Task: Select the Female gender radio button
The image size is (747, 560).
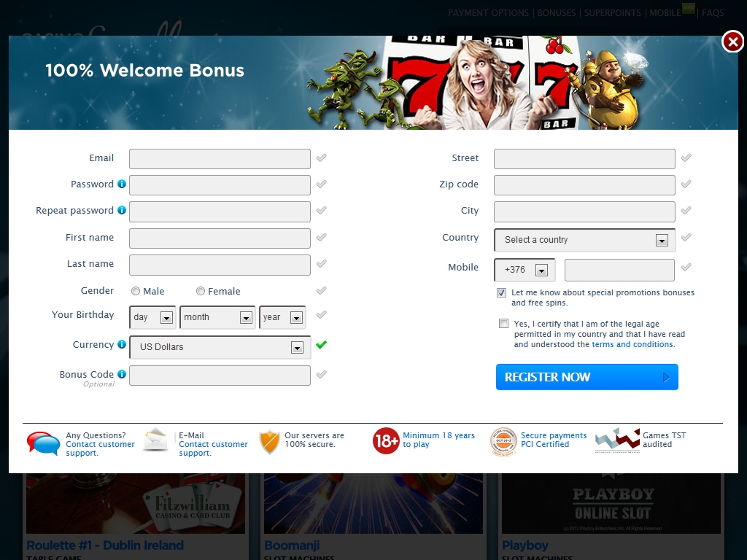Action: click(x=201, y=292)
